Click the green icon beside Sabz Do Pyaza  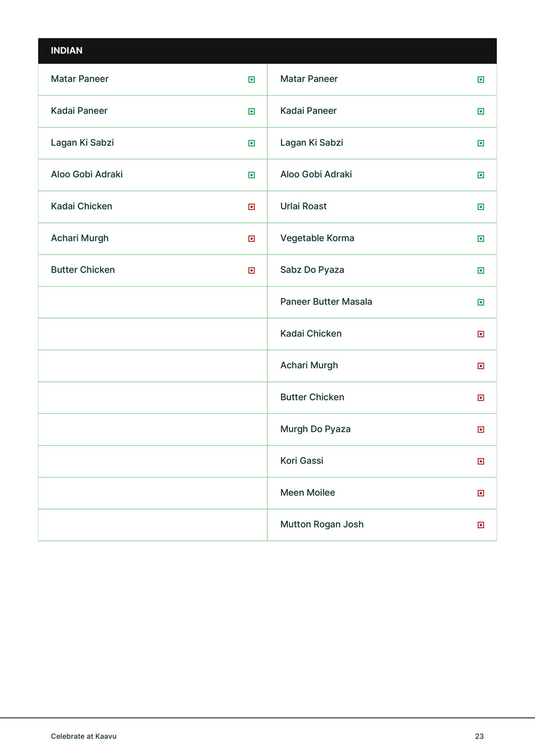pos(481,271)
